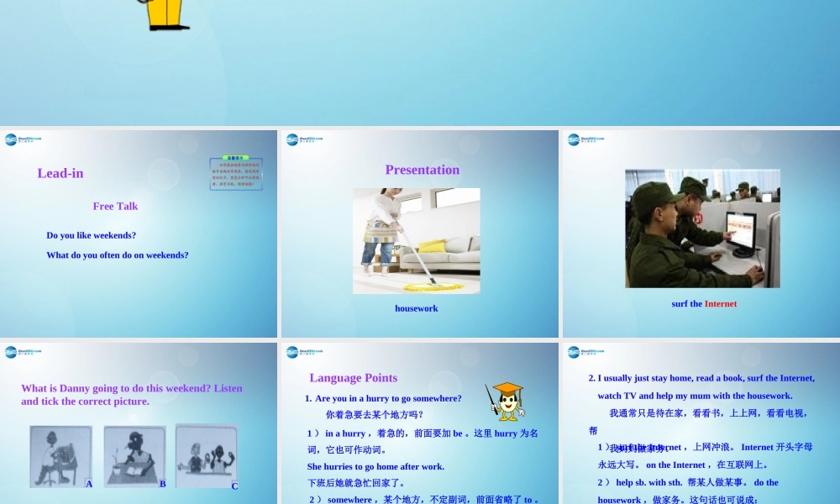Select picture option C on the listening slide
Image resolution: width=840 pixels, height=504 pixels.
point(207,455)
